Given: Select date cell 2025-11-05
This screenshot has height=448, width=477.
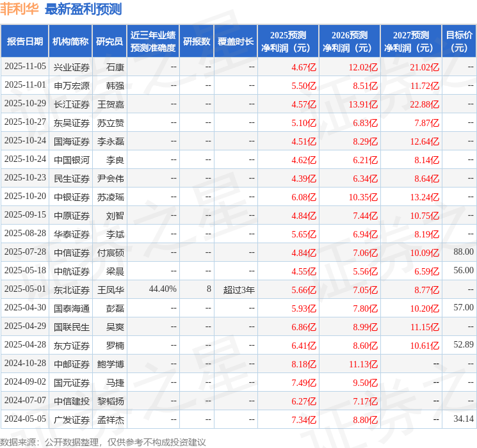Looking at the screenshot, I should (25, 67).
